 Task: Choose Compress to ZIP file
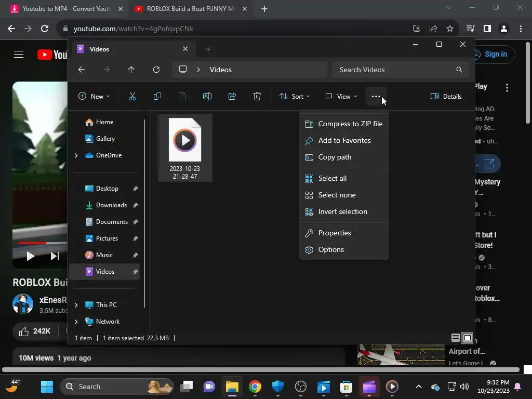click(344, 124)
